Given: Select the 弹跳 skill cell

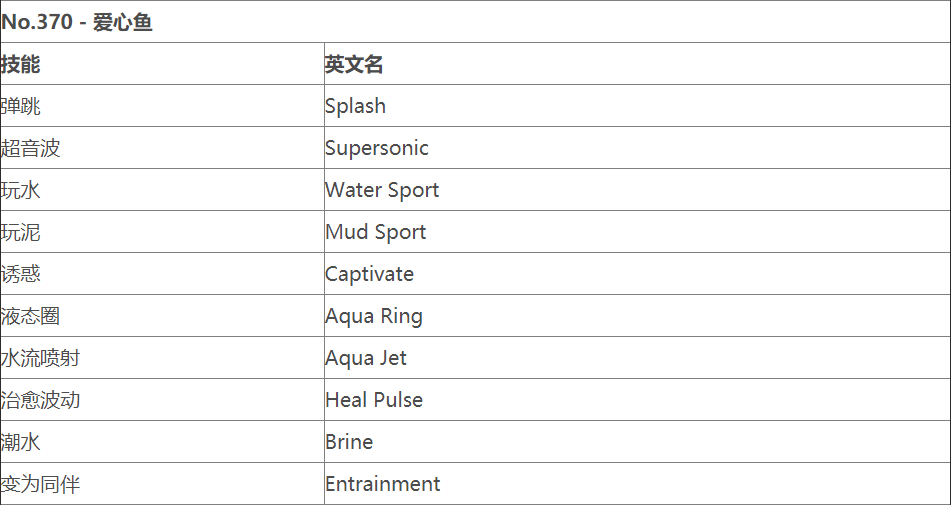Looking at the screenshot, I should [x=21, y=106].
